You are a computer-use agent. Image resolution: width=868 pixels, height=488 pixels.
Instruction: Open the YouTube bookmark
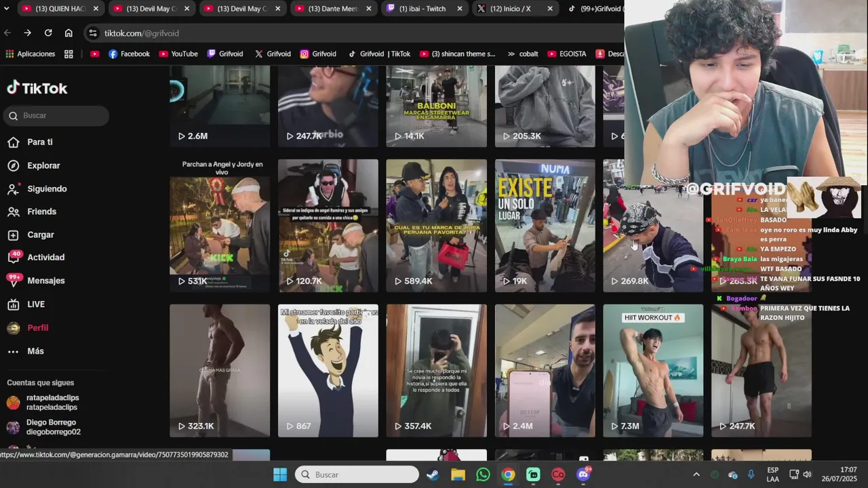[178, 54]
